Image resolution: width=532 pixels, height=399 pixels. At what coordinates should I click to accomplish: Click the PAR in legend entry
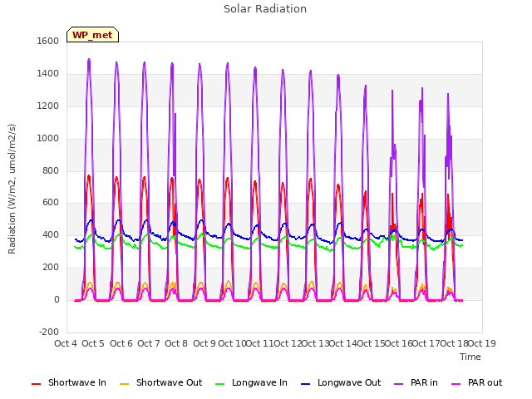[416, 382]
